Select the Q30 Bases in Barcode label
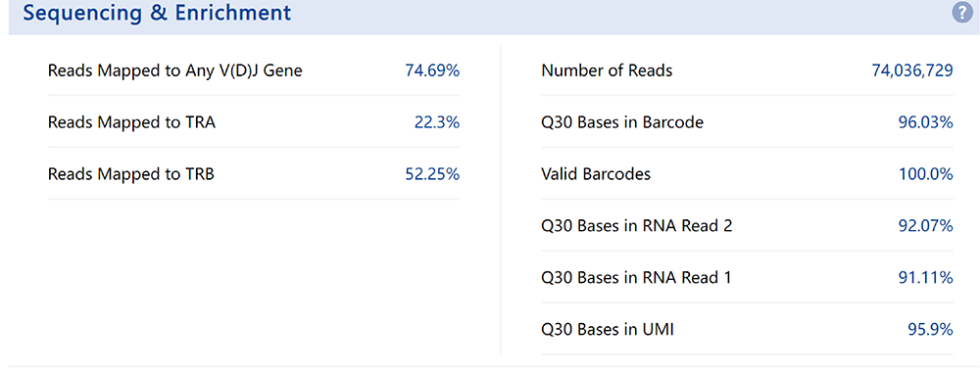The height and width of the screenshot is (371, 980). point(622,123)
